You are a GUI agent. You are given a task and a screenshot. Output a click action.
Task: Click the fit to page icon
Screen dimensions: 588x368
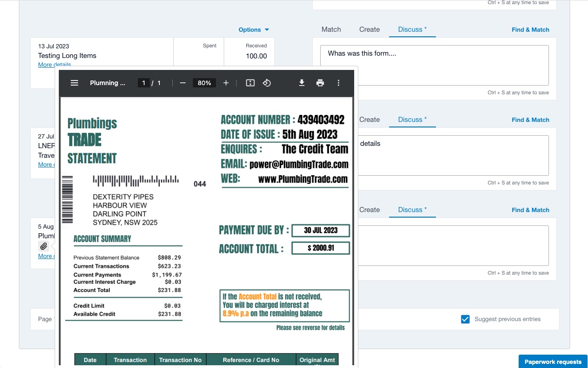[250, 83]
